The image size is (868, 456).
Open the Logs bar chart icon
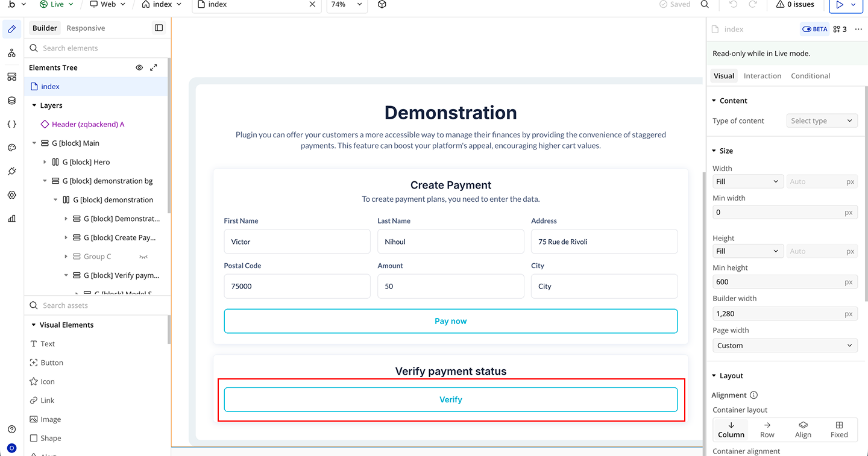(x=11, y=219)
